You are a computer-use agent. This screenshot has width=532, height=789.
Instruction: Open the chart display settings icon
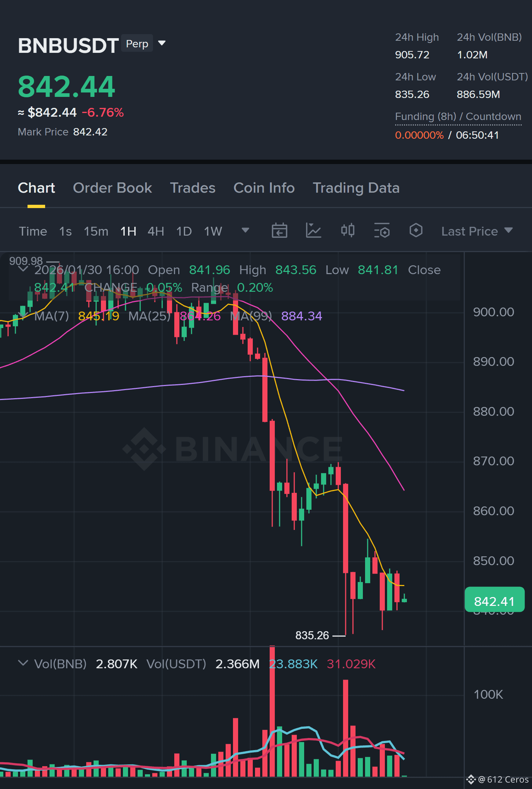pos(382,231)
